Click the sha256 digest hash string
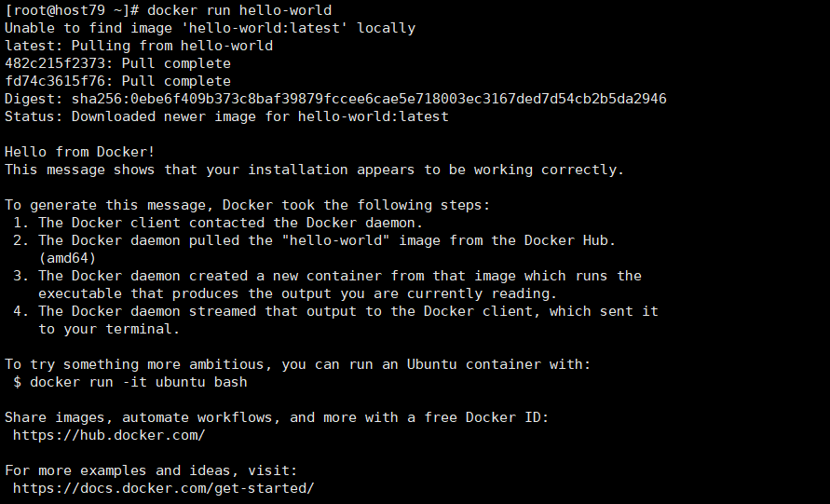This screenshot has height=504, width=830. pyautogui.click(x=369, y=99)
